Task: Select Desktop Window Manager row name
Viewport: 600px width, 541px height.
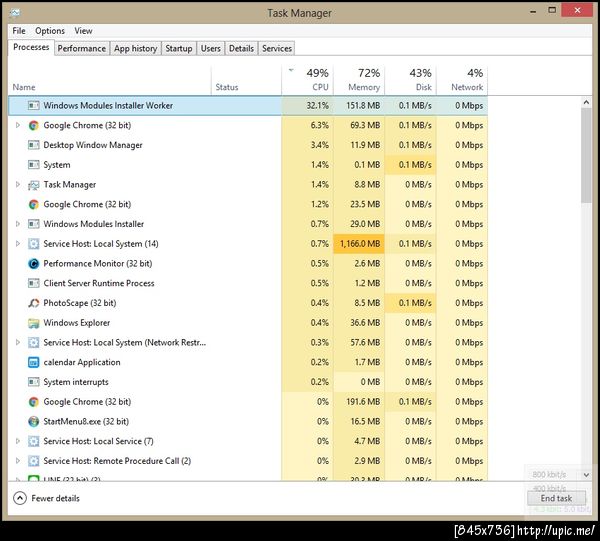Action: coord(93,145)
